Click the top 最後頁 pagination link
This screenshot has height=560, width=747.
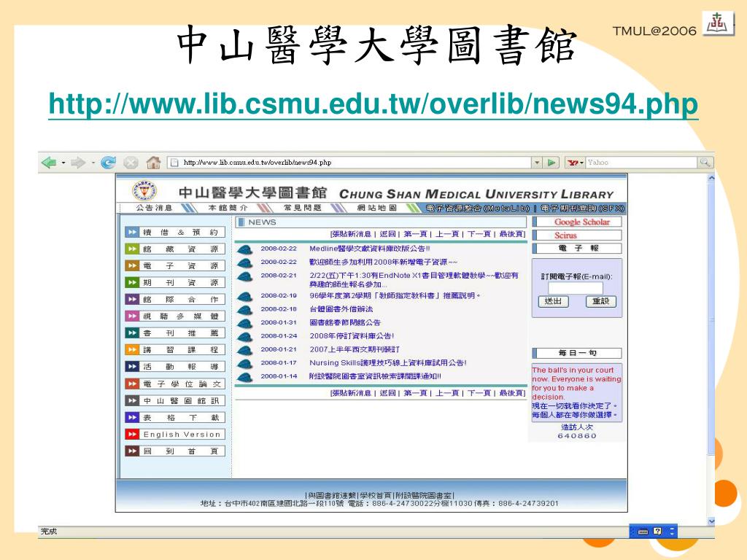click(x=511, y=234)
